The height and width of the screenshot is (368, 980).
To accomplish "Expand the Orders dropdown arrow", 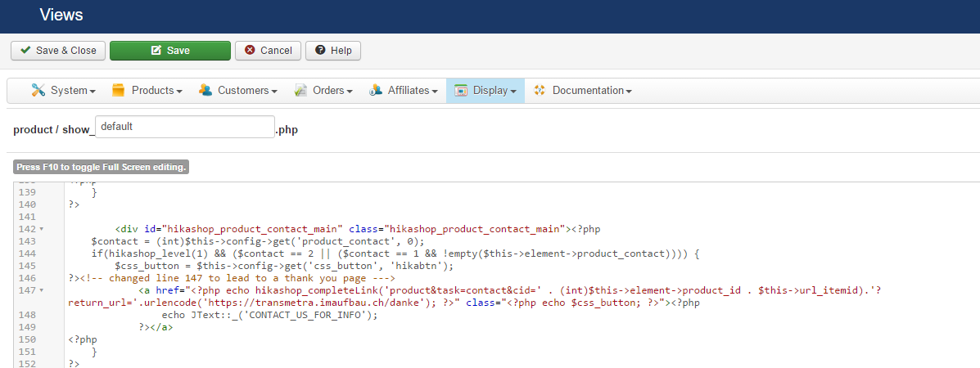I will tap(350, 91).
